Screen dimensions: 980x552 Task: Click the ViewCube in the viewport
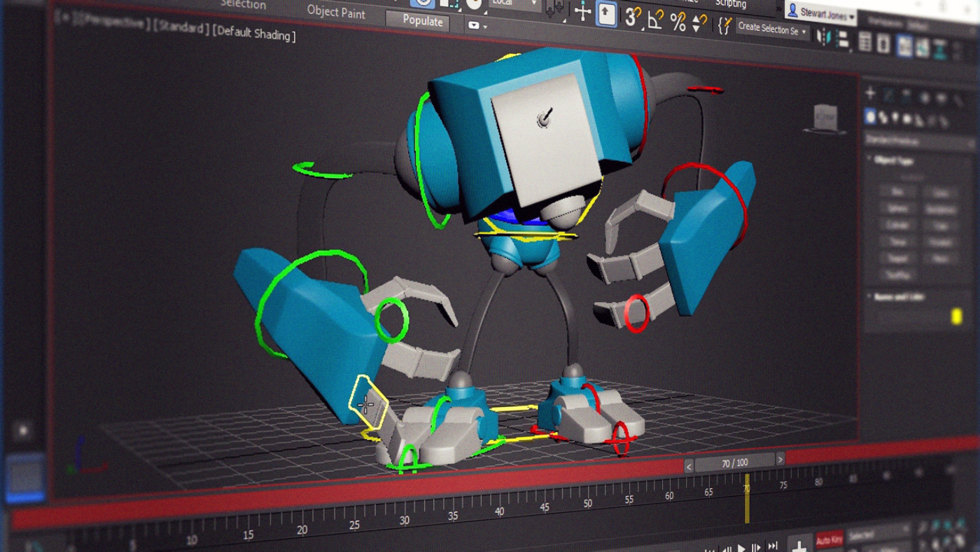825,118
